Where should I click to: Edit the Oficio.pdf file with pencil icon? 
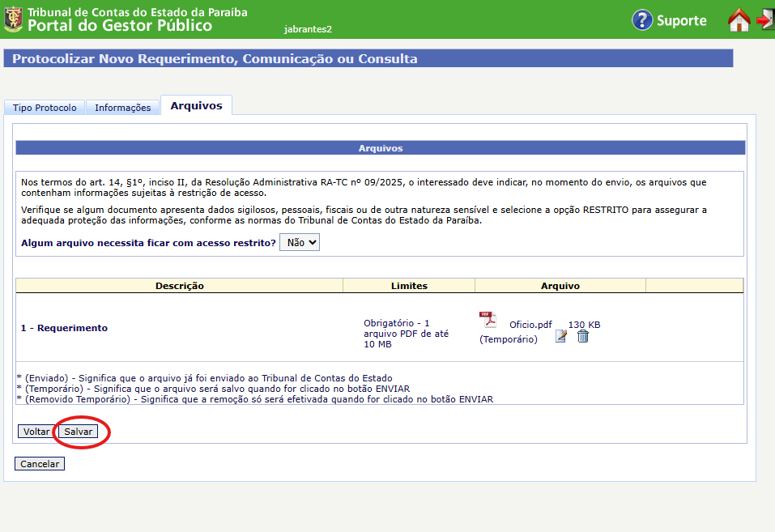(560, 336)
